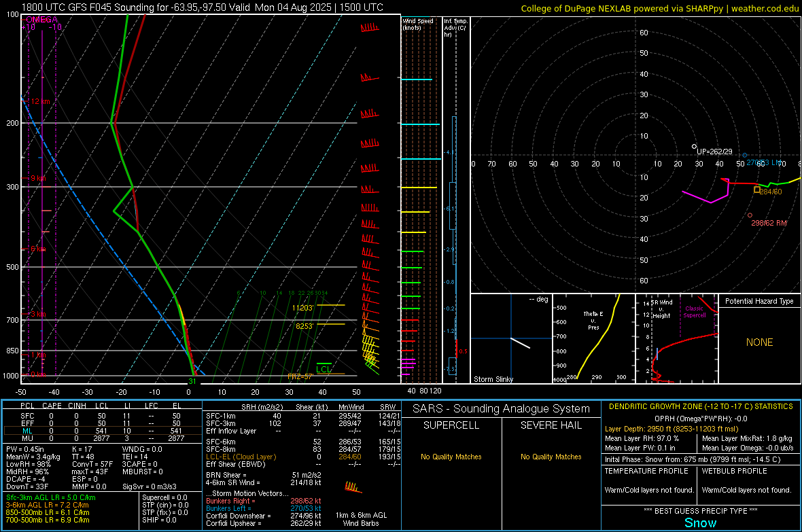Click the 284/60 mean wind square marker
Image resolution: width=802 pixels, height=532 pixels.
click(x=757, y=190)
